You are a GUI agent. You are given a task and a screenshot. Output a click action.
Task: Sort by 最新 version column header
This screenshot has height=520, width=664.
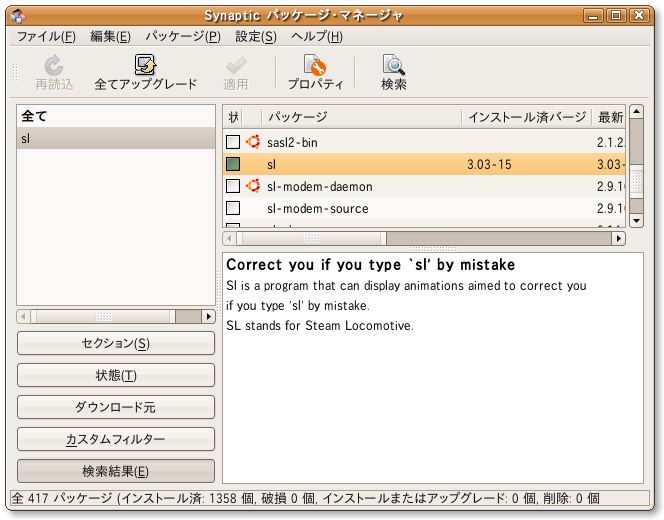(609, 117)
